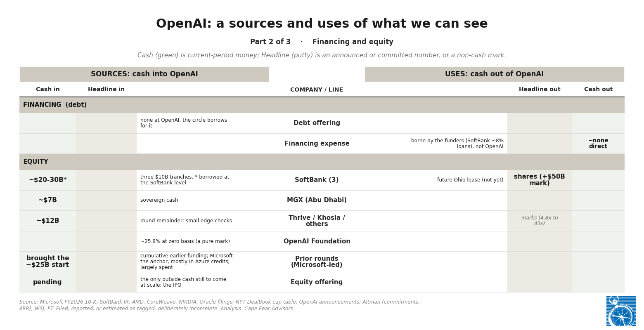Click the 'Thrive / Khosla / others' line label

(x=317, y=221)
